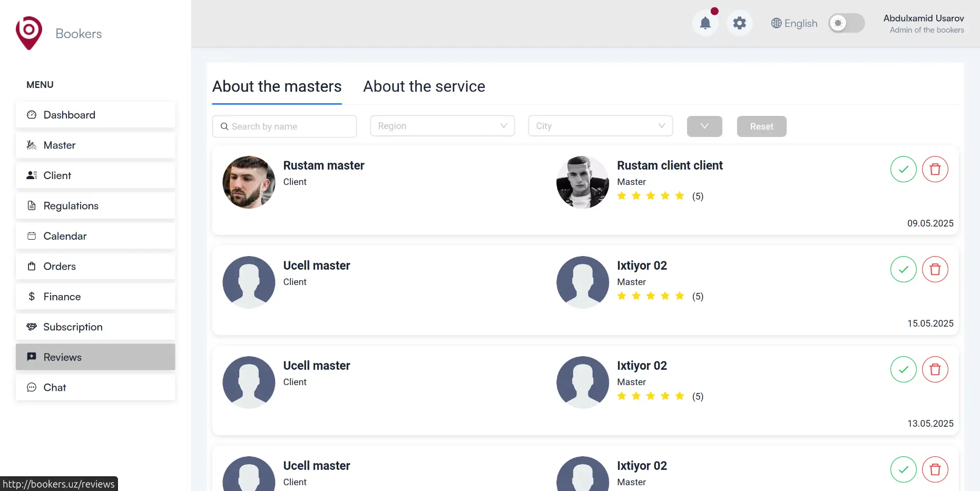Approve the review dated 15.05.2025

point(903,269)
